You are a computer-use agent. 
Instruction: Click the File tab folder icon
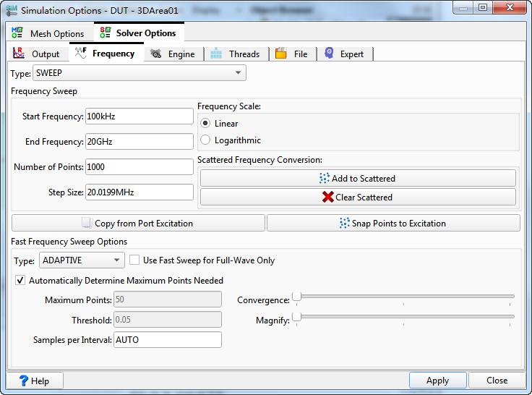point(281,54)
